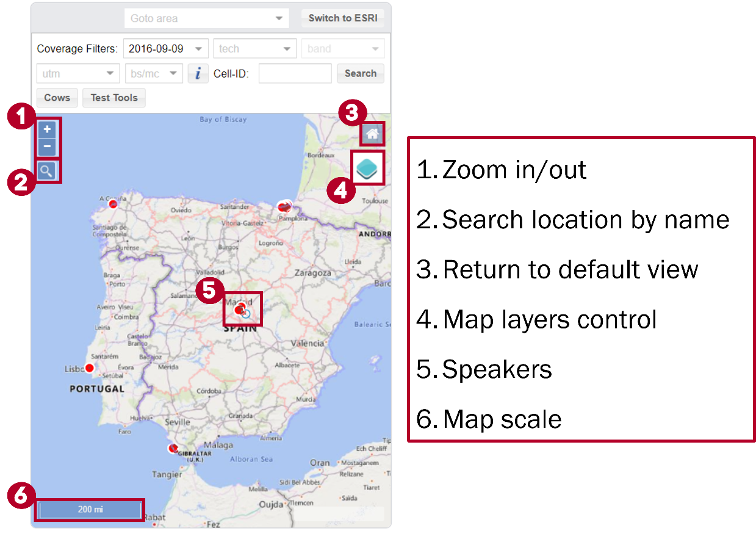Click the zoom in plus button

point(47,129)
